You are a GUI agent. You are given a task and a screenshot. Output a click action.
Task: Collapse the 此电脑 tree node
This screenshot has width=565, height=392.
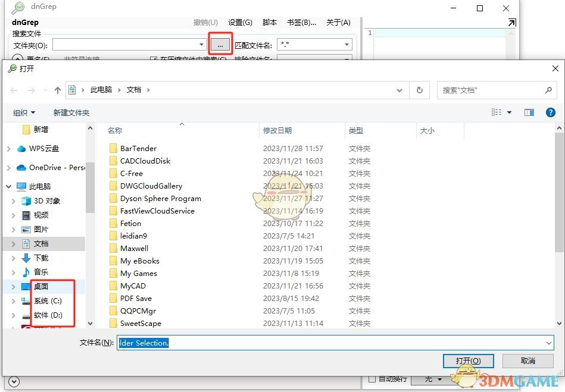tap(8, 186)
